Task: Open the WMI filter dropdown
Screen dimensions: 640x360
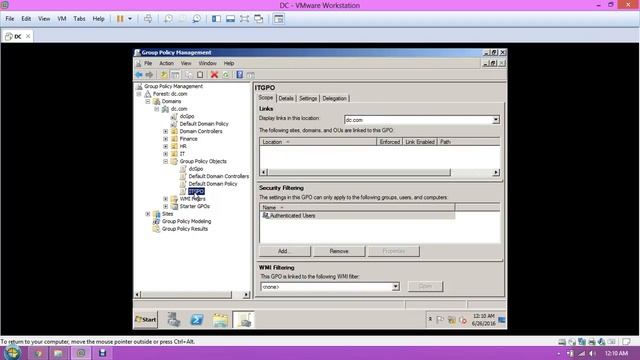Action: pyautogui.click(x=395, y=287)
